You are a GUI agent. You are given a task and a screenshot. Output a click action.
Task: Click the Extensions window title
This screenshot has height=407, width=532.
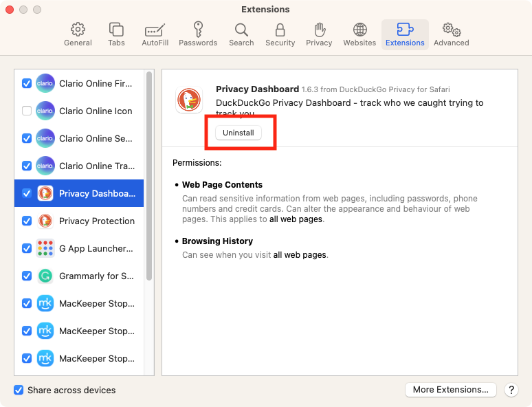tap(266, 10)
